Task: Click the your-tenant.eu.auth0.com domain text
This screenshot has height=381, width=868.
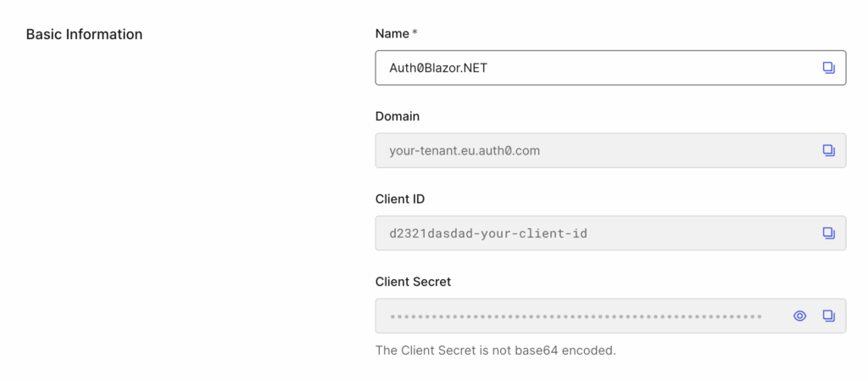Action: tap(465, 151)
